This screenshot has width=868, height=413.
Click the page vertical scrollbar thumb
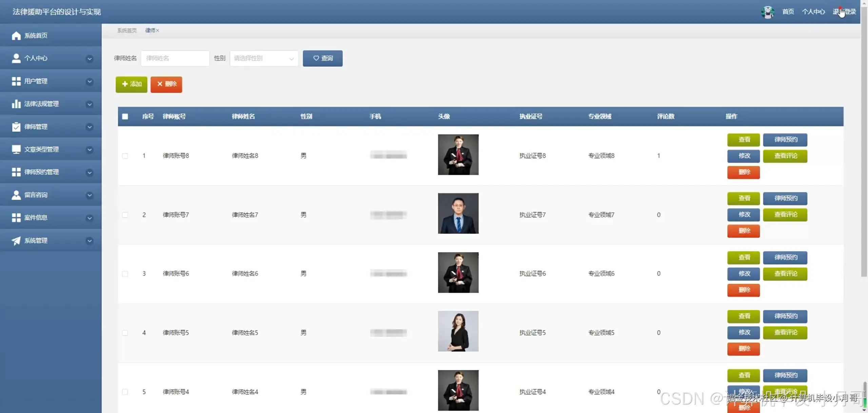point(864,142)
